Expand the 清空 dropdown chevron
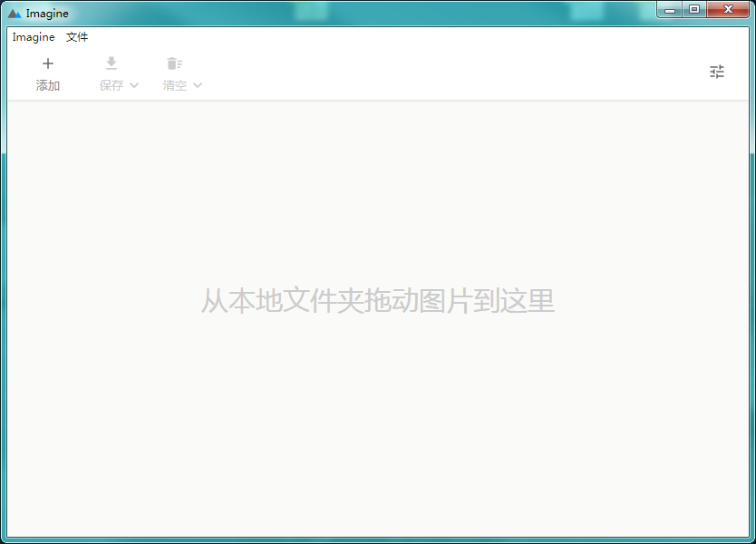The image size is (756, 544). point(198,85)
